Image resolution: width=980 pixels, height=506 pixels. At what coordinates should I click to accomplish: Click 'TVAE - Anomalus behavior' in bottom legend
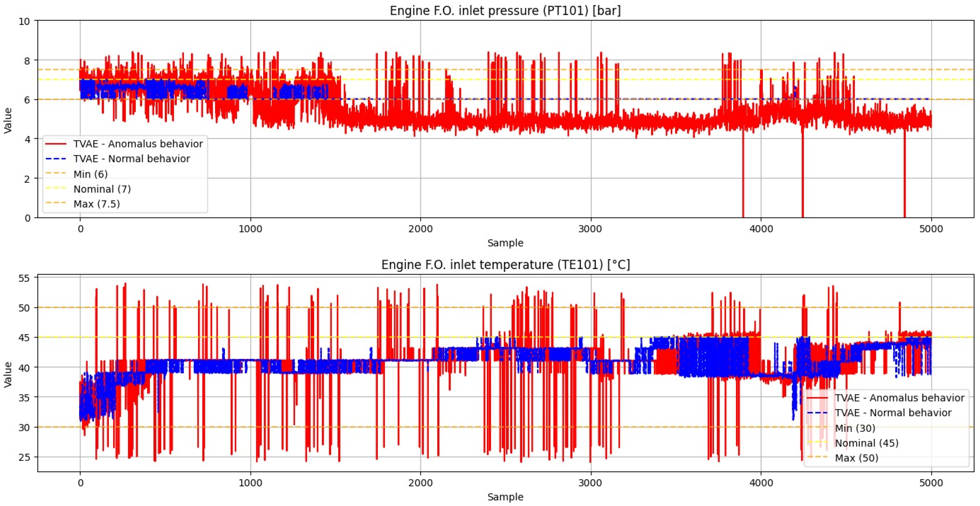(899, 398)
